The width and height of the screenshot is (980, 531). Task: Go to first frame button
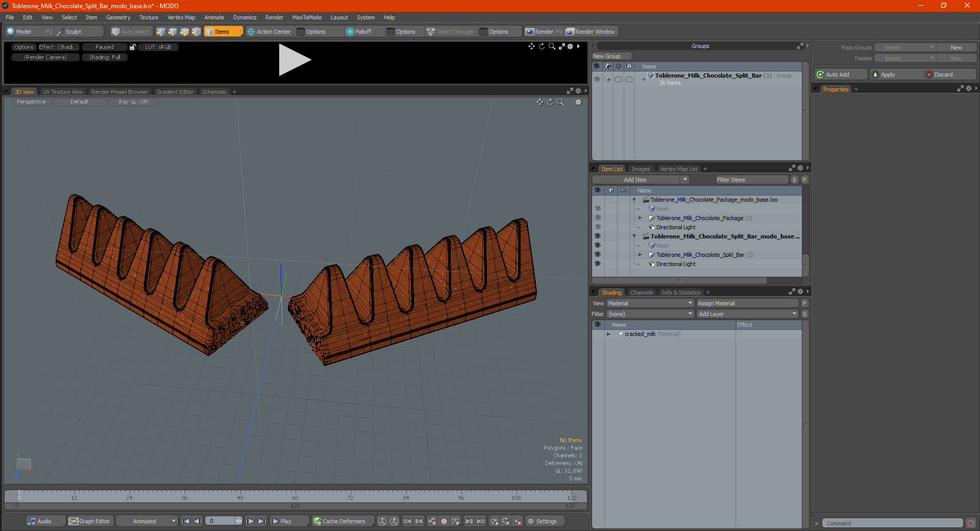point(186,521)
